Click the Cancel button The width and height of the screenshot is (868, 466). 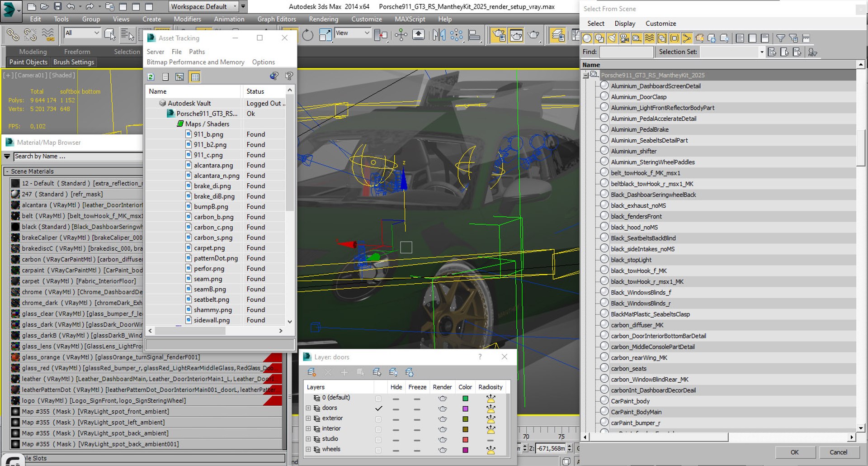[x=838, y=452]
